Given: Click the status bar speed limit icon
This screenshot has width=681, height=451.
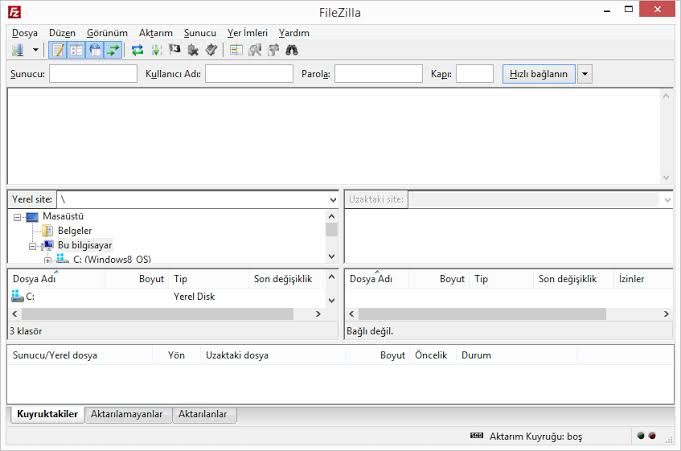Looking at the screenshot, I should click(476, 435).
